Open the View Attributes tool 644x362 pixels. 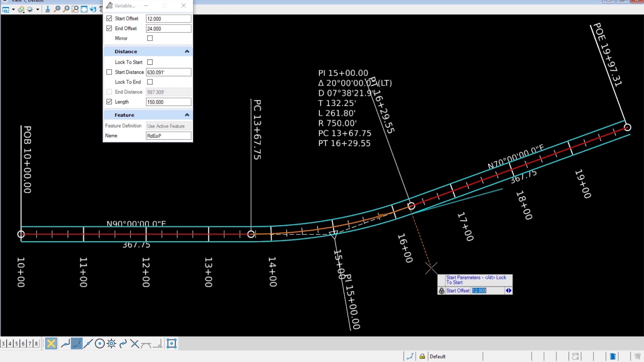click(x=6, y=10)
